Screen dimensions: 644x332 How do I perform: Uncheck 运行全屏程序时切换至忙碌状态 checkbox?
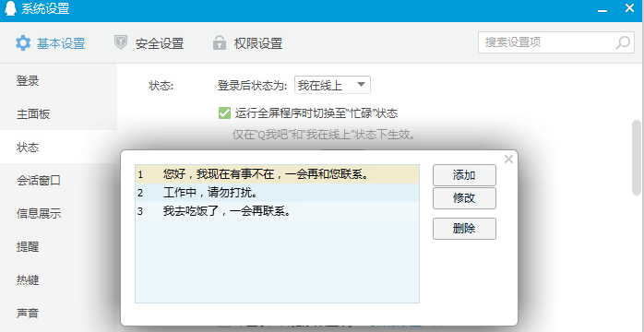coord(224,113)
